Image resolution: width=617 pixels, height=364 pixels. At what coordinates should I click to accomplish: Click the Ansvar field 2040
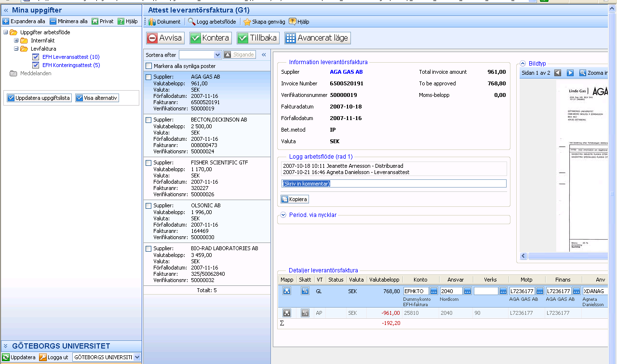click(x=451, y=291)
